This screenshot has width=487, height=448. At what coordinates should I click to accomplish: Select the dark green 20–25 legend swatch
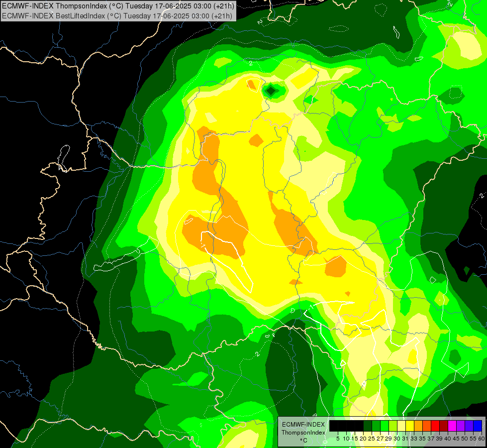pyautogui.click(x=368, y=426)
